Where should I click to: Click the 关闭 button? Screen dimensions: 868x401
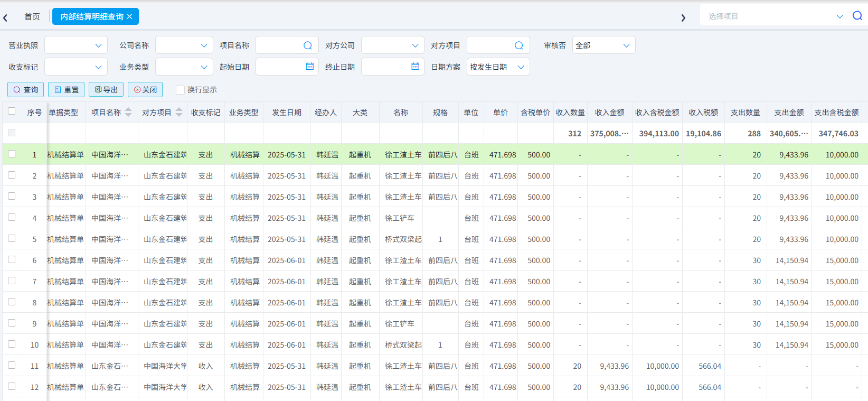pos(145,89)
